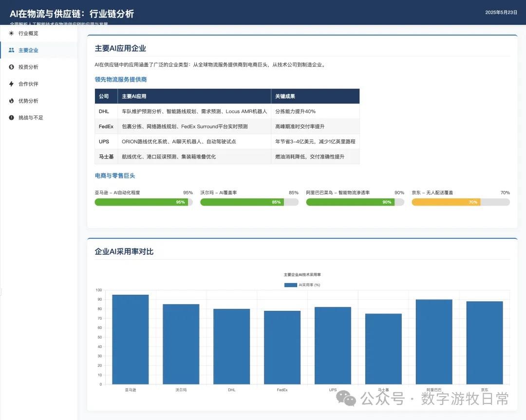This screenshot has width=526, height=420.
Task: Click the flame icon for 优势分析
Action: click(11, 101)
